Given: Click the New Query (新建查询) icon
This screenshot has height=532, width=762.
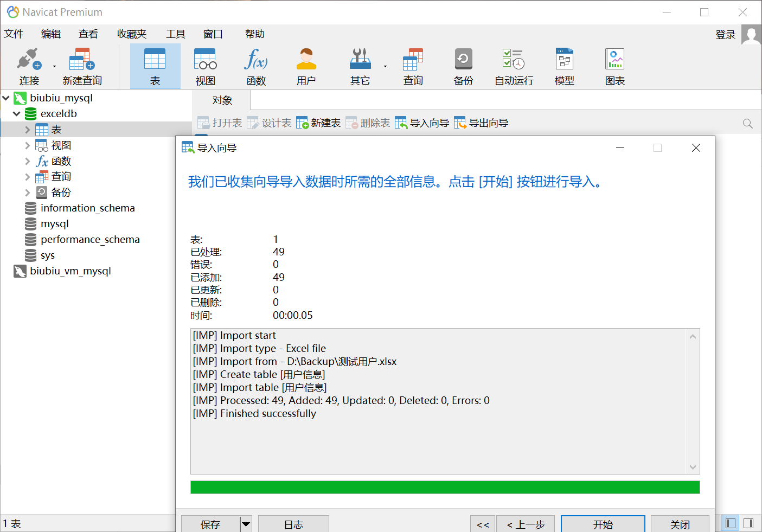Looking at the screenshot, I should [82, 66].
